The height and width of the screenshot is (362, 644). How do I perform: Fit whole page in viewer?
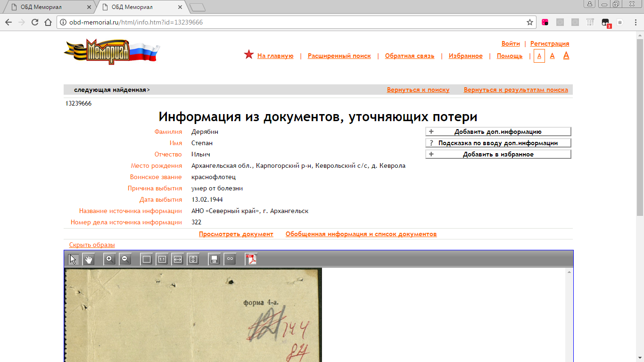[x=147, y=259]
